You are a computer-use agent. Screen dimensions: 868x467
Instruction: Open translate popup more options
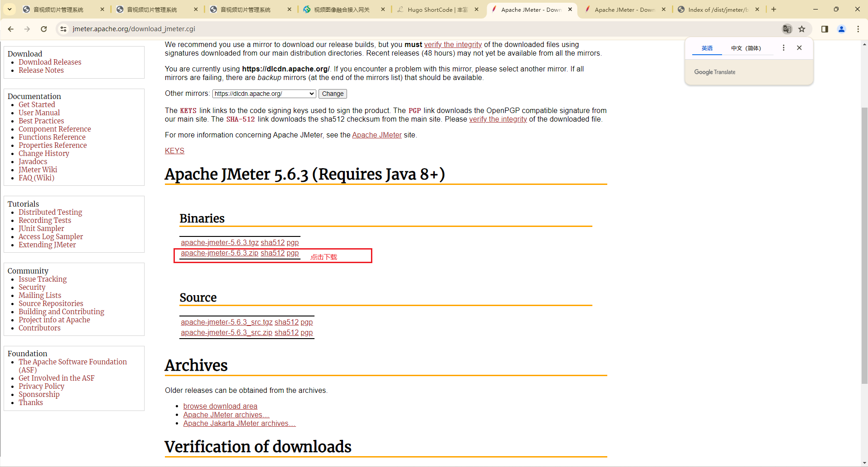[x=784, y=48]
